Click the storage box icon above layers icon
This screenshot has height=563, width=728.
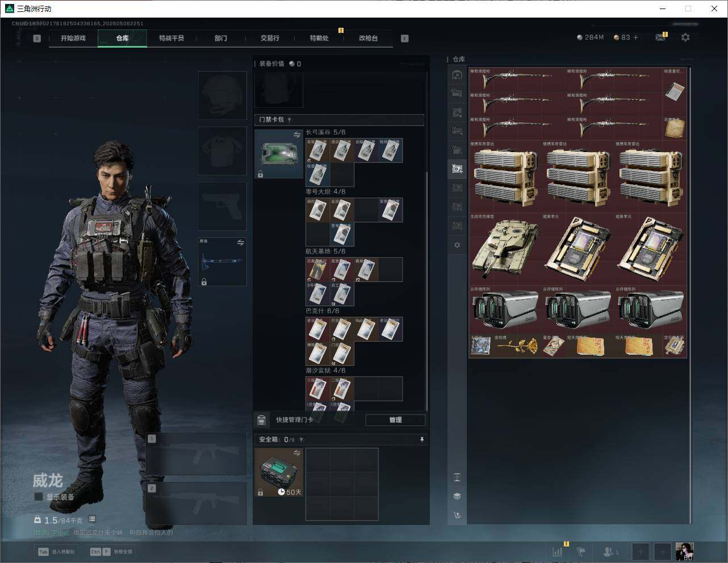pyautogui.click(x=457, y=477)
